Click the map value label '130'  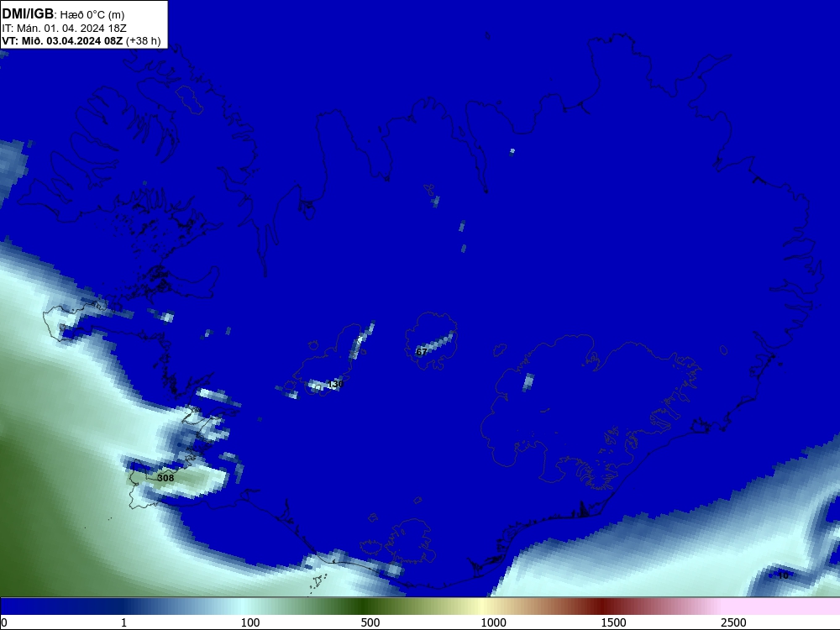tap(335, 384)
